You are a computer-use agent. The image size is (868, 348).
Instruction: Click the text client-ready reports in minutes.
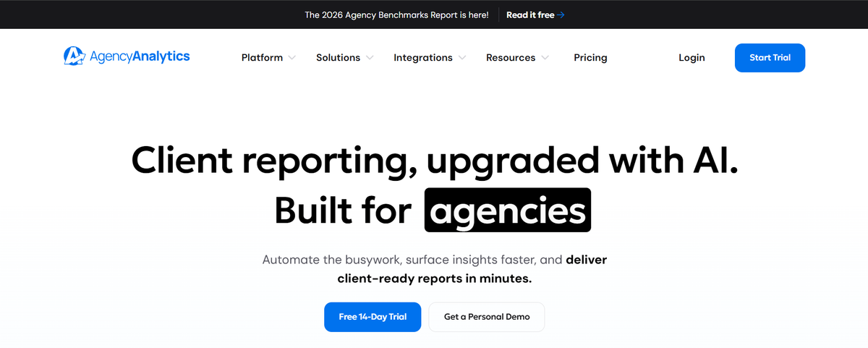coord(435,278)
